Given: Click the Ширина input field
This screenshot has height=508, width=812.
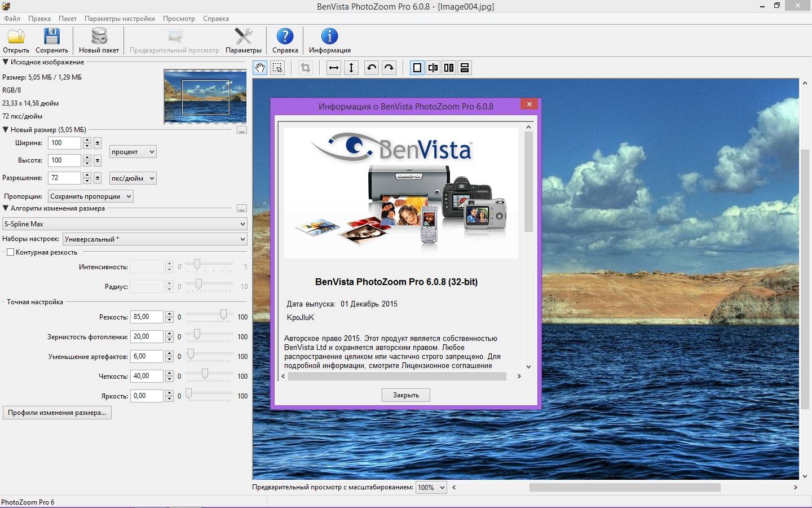Looking at the screenshot, I should point(65,143).
